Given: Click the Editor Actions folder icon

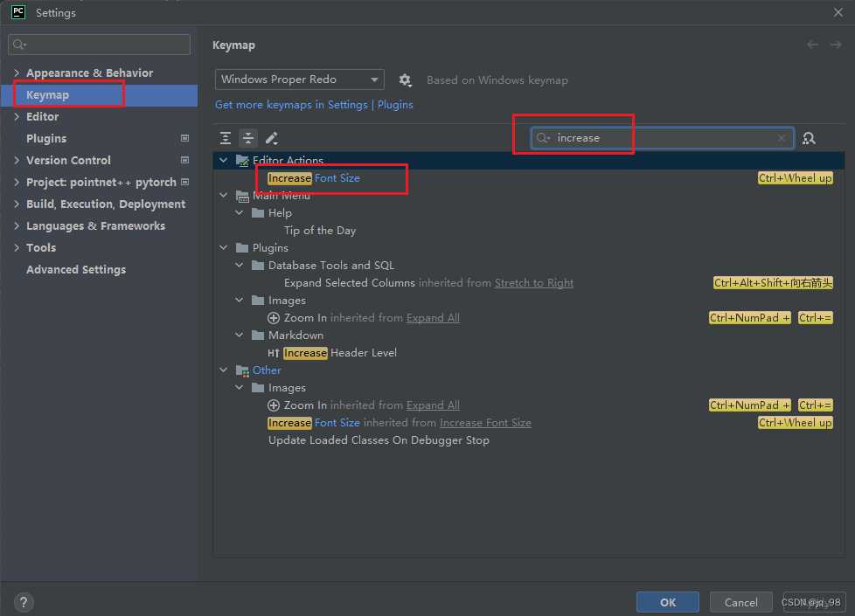Looking at the screenshot, I should pyautogui.click(x=242, y=160).
